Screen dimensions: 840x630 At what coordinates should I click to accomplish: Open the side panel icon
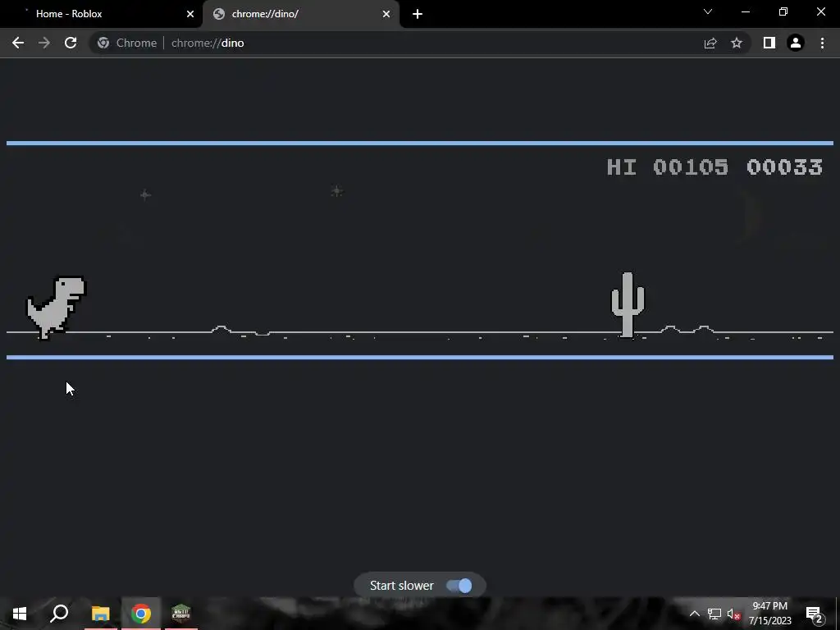coord(769,43)
